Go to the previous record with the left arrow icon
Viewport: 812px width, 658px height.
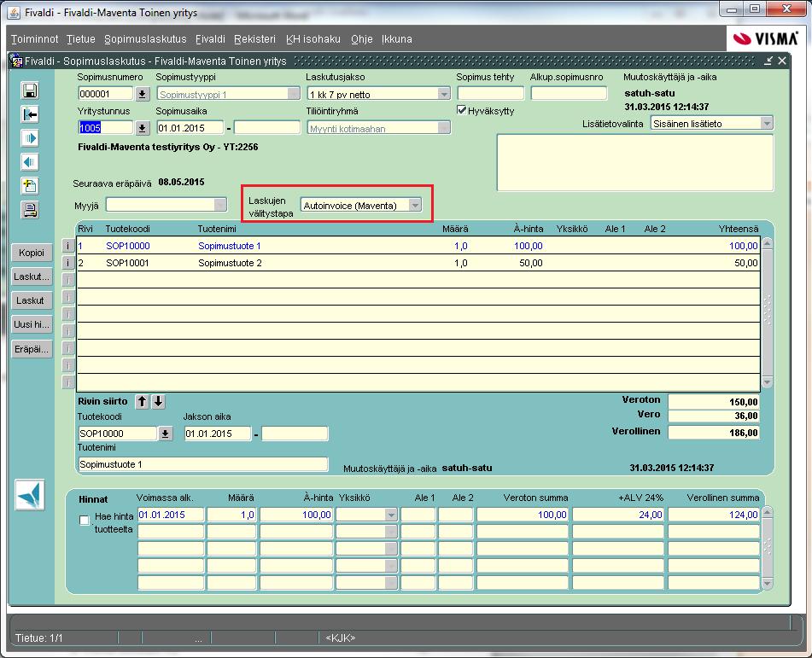pyautogui.click(x=30, y=162)
